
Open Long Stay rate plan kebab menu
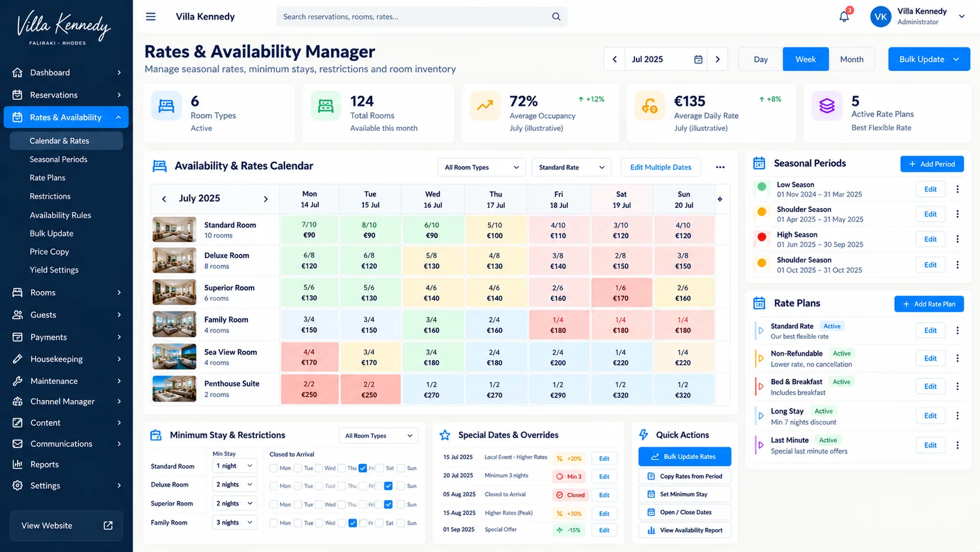point(958,416)
